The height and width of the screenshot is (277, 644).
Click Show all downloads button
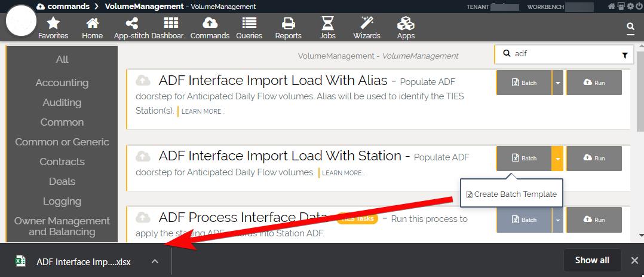click(591, 260)
